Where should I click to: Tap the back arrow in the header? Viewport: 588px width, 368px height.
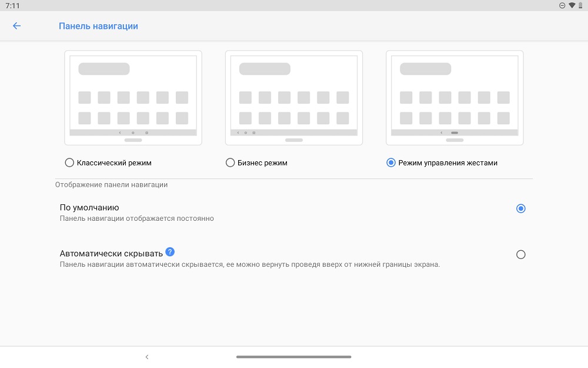point(16,25)
